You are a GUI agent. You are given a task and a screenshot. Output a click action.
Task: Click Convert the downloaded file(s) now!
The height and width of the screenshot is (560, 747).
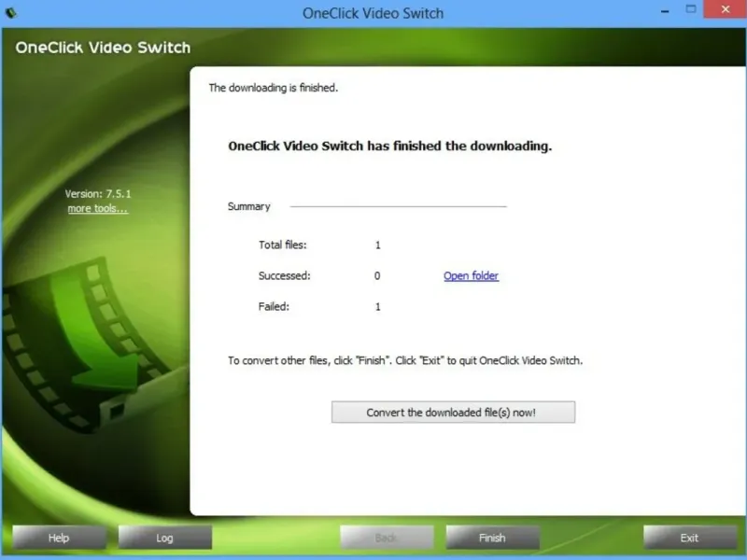[x=453, y=413]
